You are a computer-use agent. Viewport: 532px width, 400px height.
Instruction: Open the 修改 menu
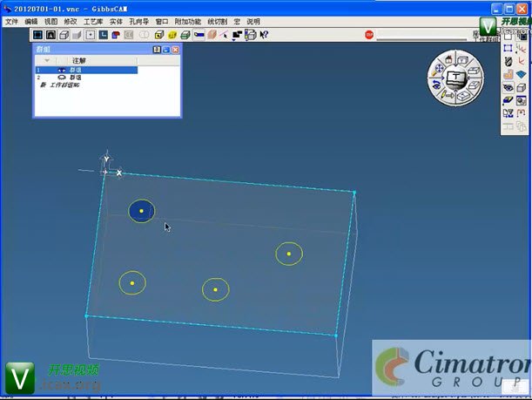tap(71, 22)
